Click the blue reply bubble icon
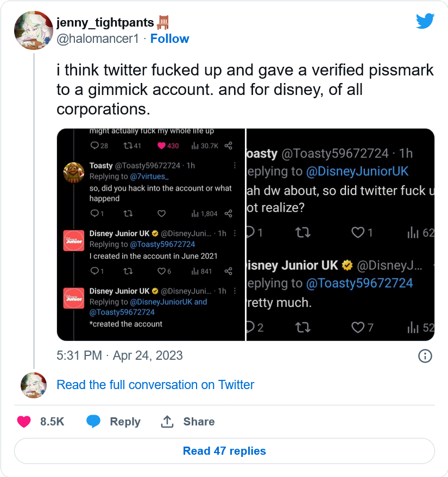 click(x=94, y=422)
